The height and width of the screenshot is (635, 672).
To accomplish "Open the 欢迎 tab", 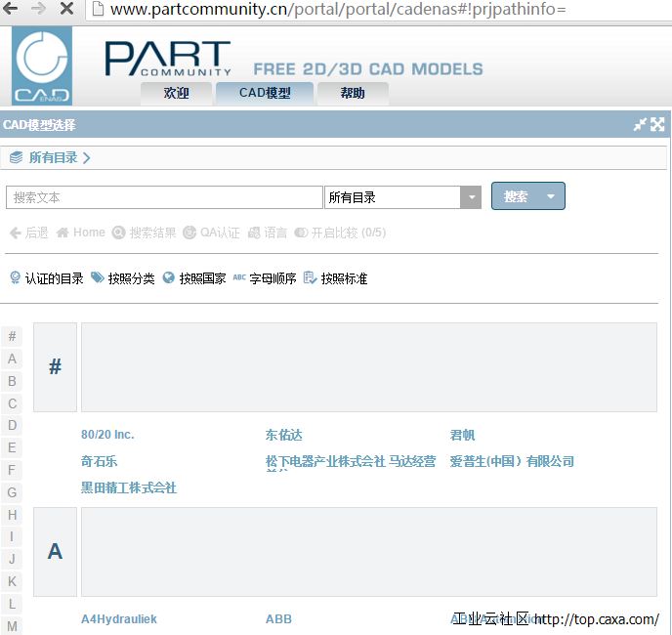I will 176,93.
